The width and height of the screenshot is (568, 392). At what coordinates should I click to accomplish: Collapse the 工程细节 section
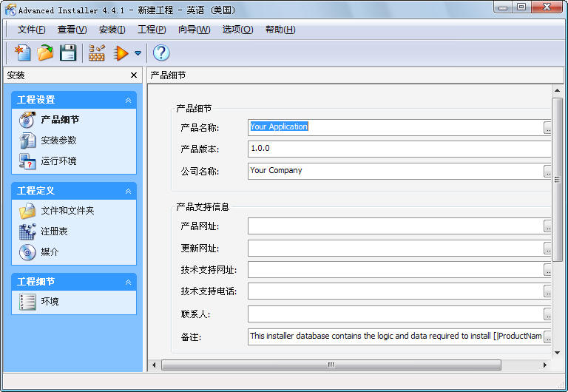(x=128, y=283)
